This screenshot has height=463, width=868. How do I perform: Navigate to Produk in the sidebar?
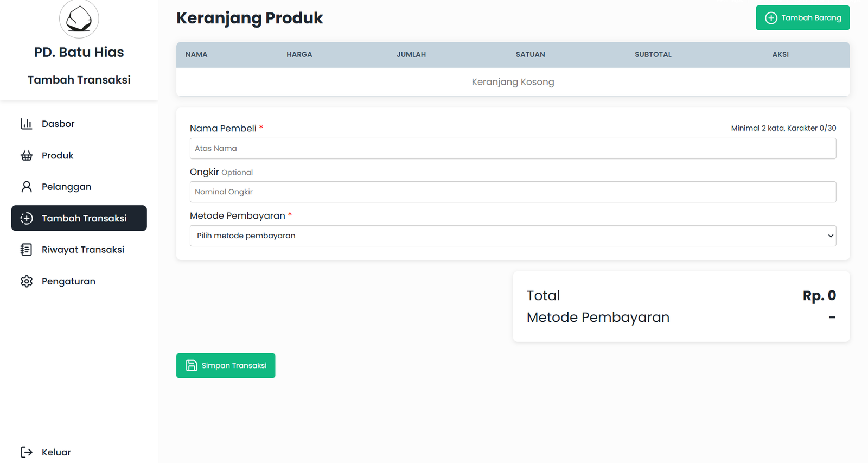pos(58,156)
